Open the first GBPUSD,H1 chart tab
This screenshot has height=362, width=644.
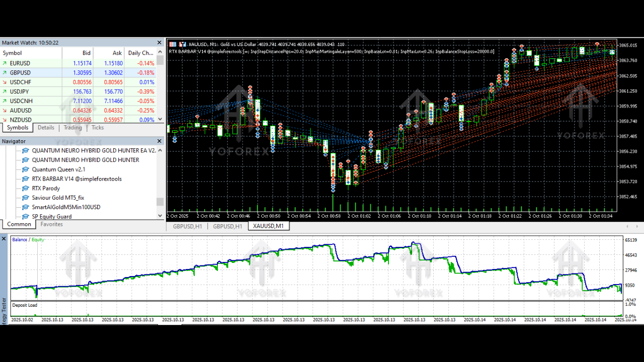point(187,226)
